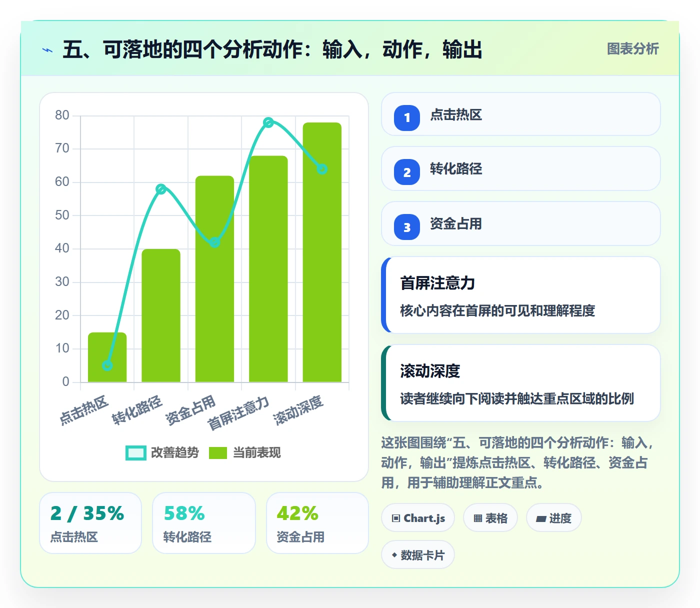Toggle the 当前表现 legend green box
Image resolution: width=700 pixels, height=608 pixels.
[x=218, y=452]
